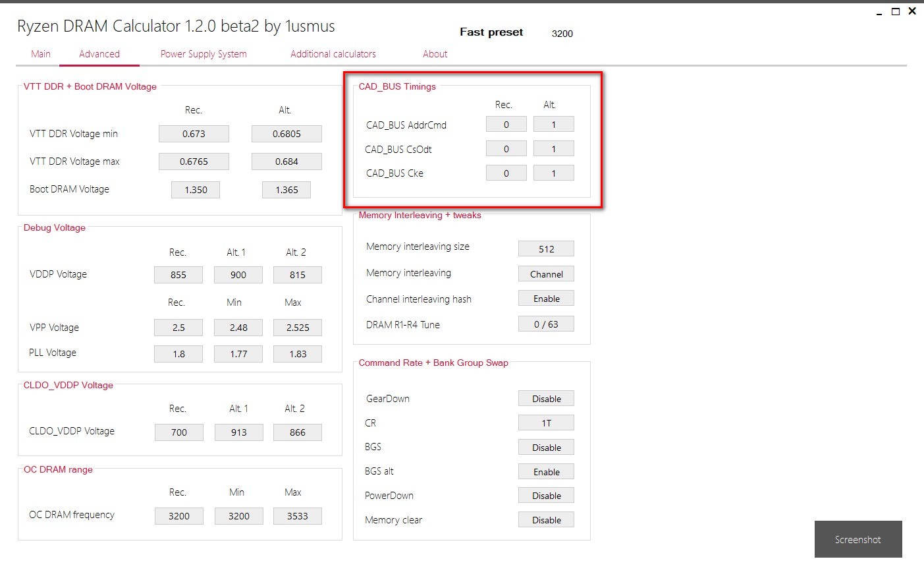Image resolution: width=924 pixels, height=584 pixels.
Task: Open the About tab
Action: (x=435, y=54)
